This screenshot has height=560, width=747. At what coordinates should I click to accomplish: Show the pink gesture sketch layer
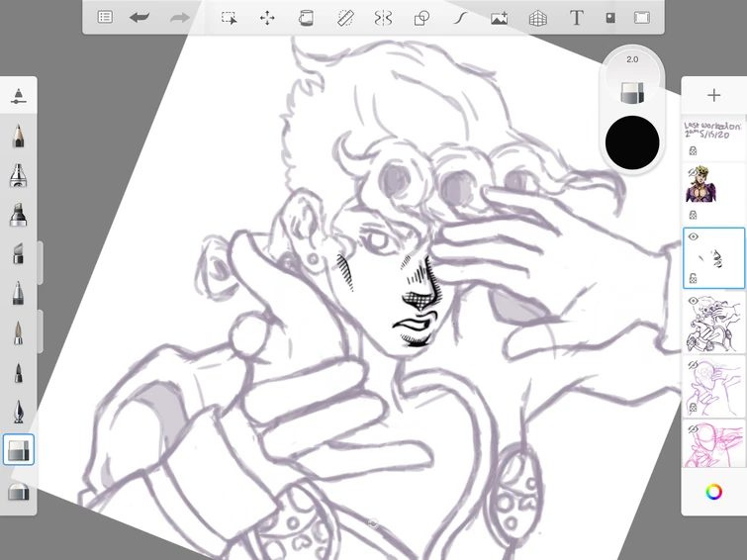click(694, 429)
